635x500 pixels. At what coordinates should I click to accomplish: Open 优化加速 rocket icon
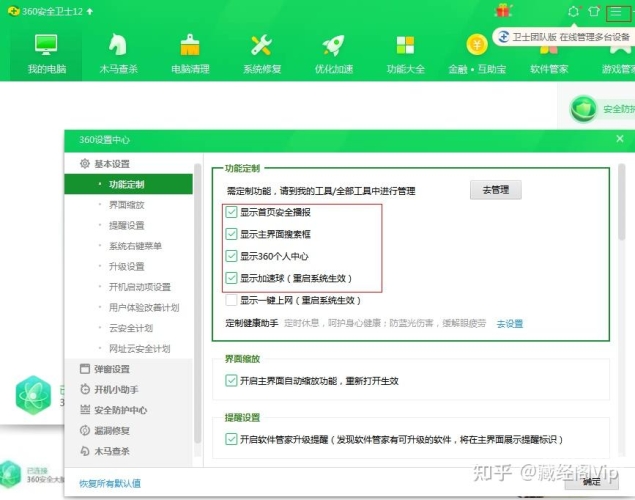[x=333, y=45]
